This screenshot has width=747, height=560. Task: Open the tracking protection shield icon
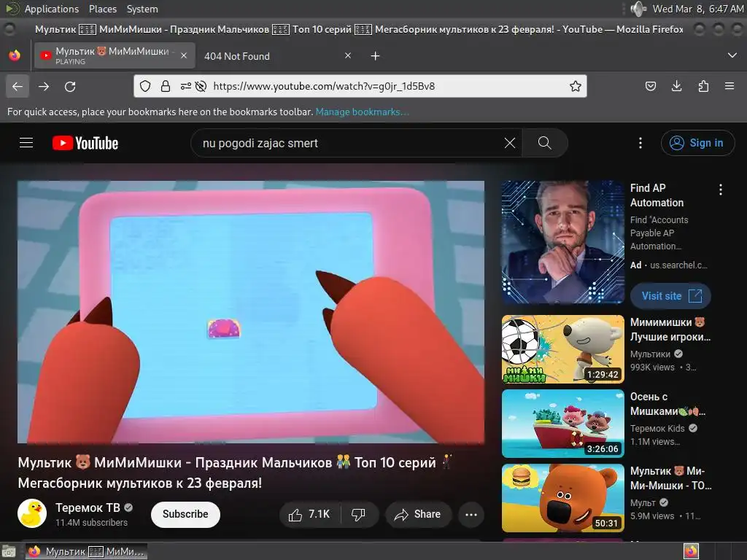[145, 86]
